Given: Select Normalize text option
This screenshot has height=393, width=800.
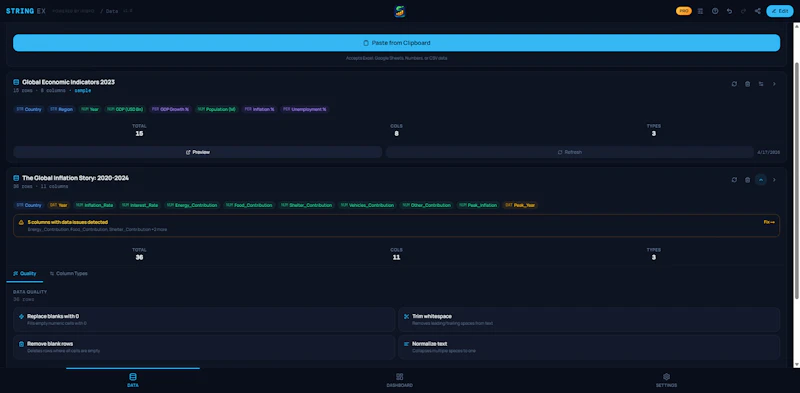Looking at the screenshot, I should tap(589, 347).
